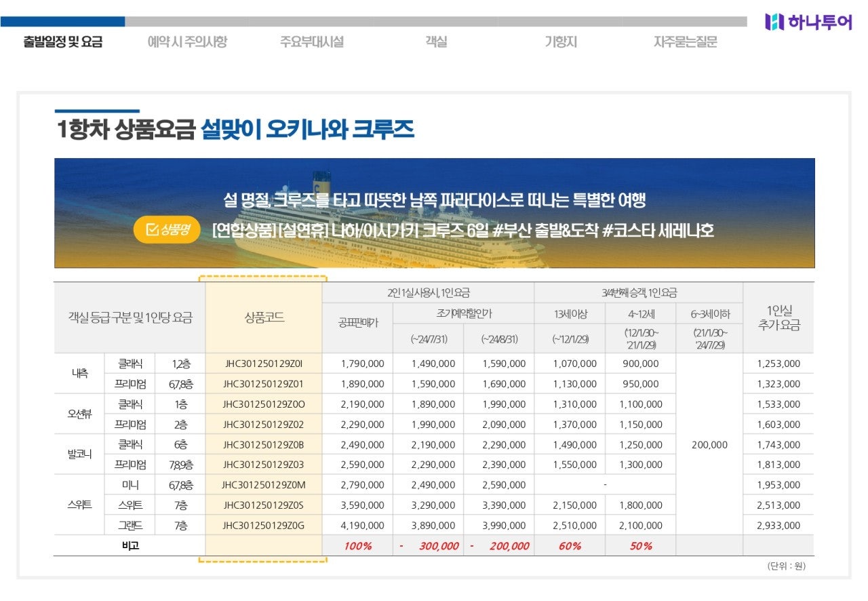The width and height of the screenshot is (868, 601).
Task: Click the cruise ship banner image
Action: pyautogui.click(x=435, y=213)
